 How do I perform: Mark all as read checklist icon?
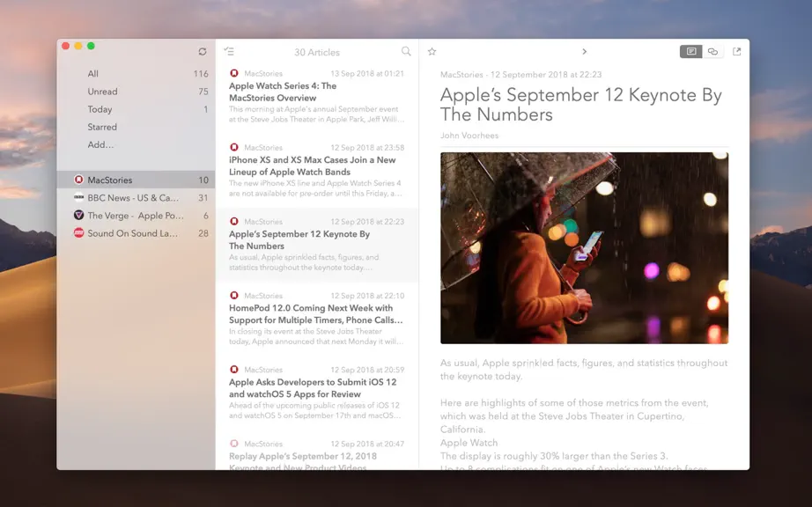pyautogui.click(x=229, y=51)
